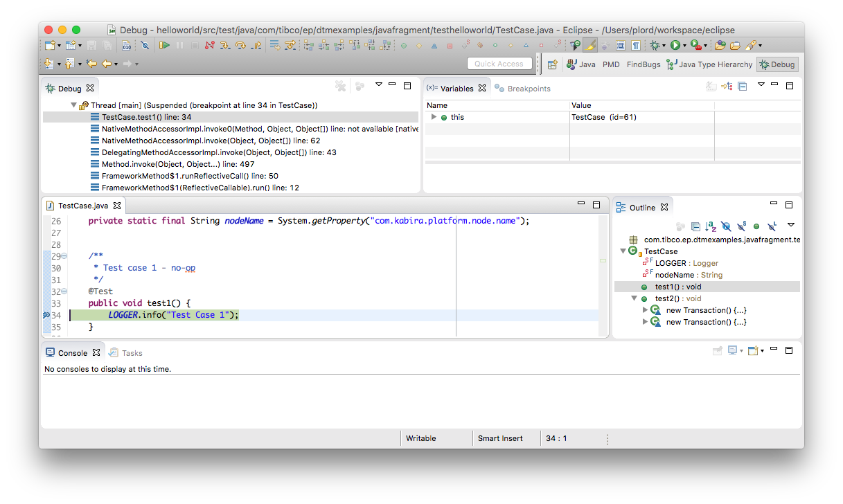Switch to Breakpoints tab
Screen dimensions: 843x504
523,89
